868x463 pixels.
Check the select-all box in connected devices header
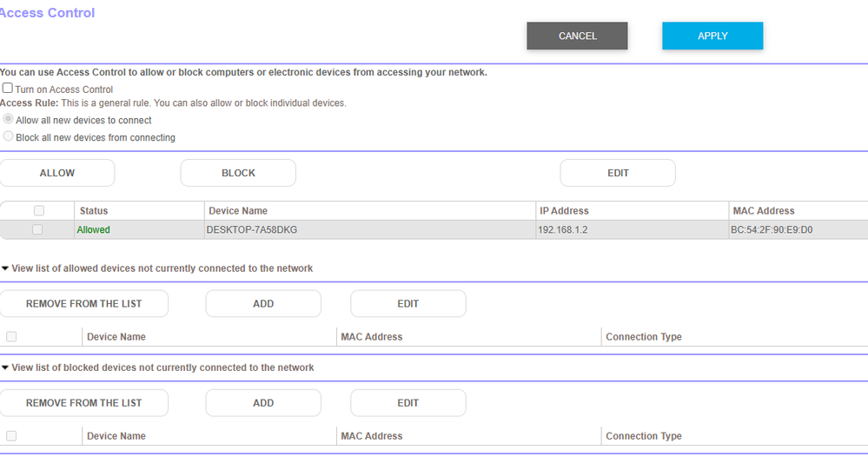point(38,210)
